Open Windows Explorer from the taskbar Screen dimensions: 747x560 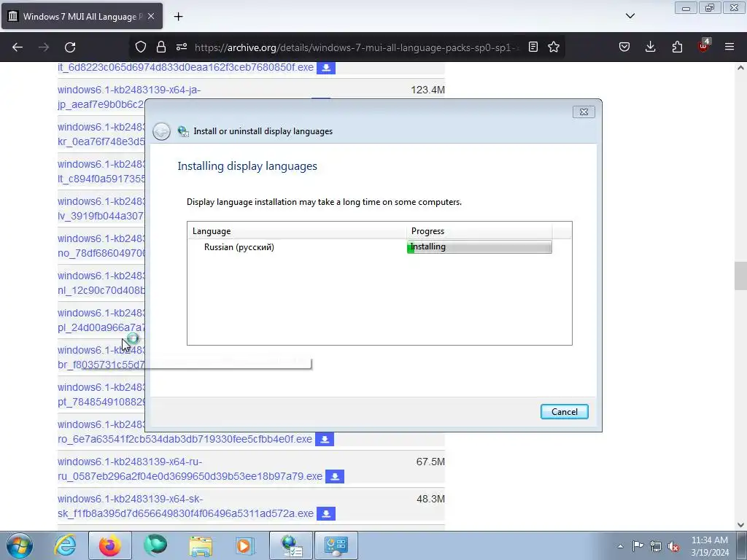click(201, 545)
